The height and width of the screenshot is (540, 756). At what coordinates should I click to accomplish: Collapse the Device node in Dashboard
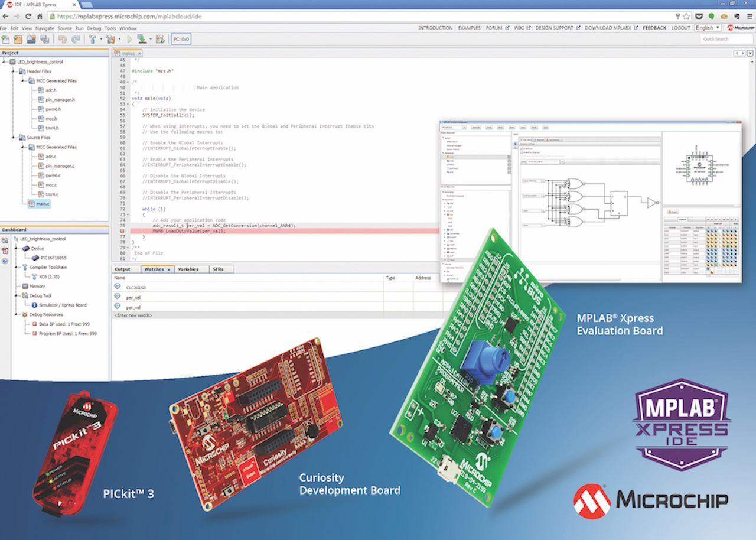coord(16,249)
